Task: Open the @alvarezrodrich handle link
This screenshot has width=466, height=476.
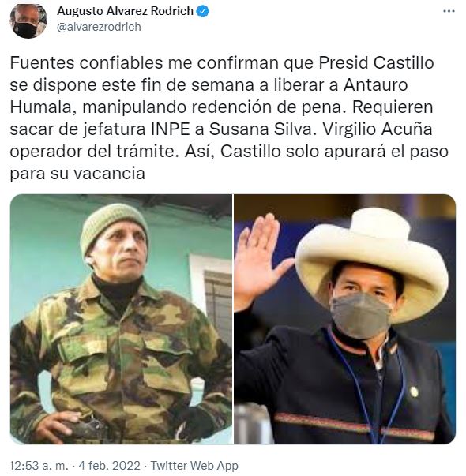Action: pyautogui.click(x=99, y=27)
